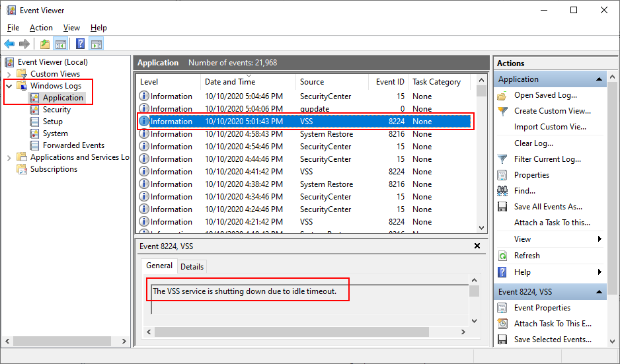This screenshot has width=620, height=364.
Task: Switch to the Details tab
Action: [192, 267]
